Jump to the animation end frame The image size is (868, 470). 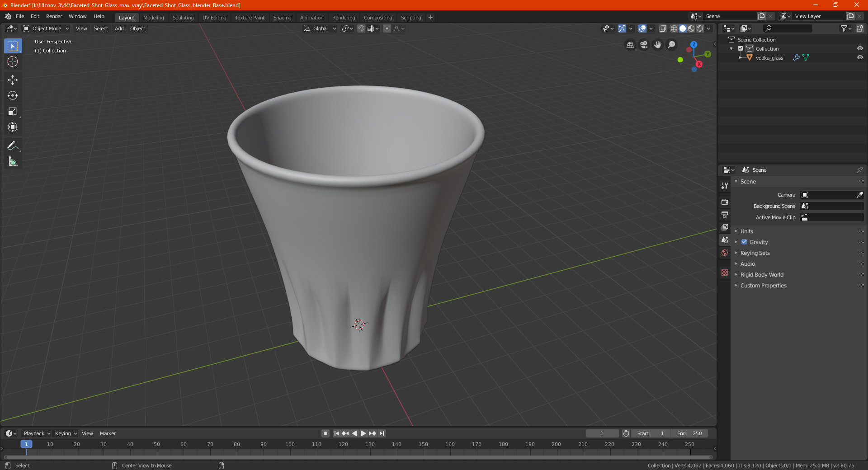382,433
